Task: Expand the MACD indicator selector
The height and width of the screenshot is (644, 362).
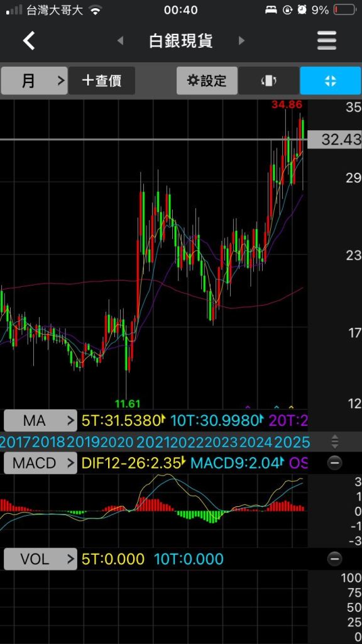Action: click(x=40, y=463)
